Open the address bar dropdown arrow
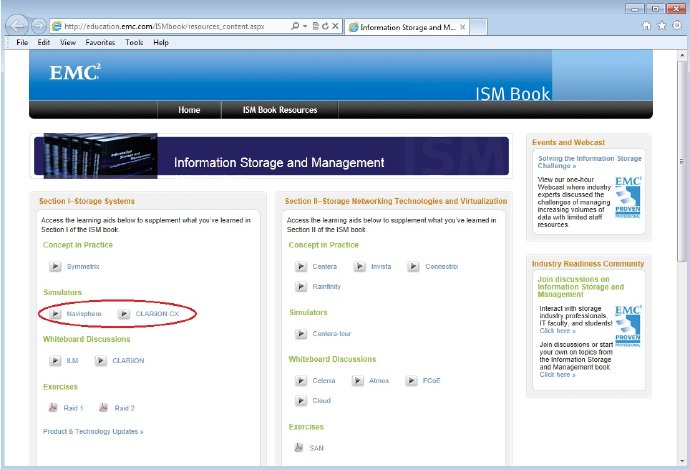This screenshot has width=690, height=469. [305, 26]
